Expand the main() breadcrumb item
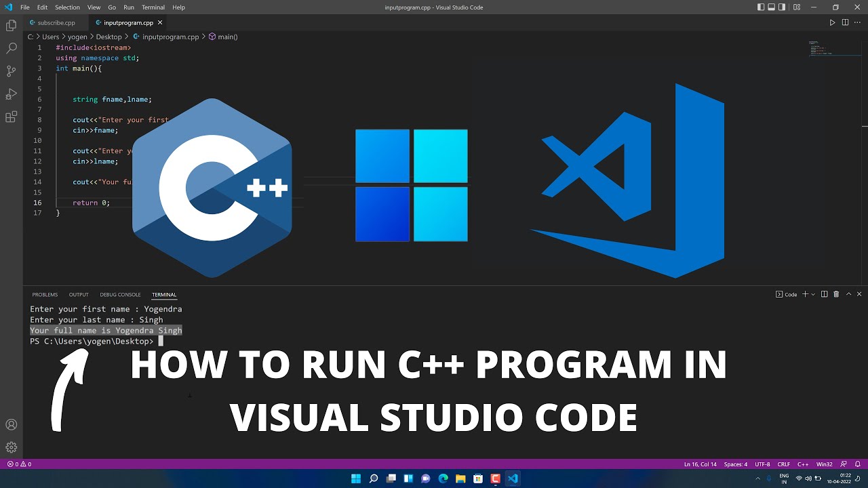The height and width of the screenshot is (488, 868). pos(226,37)
